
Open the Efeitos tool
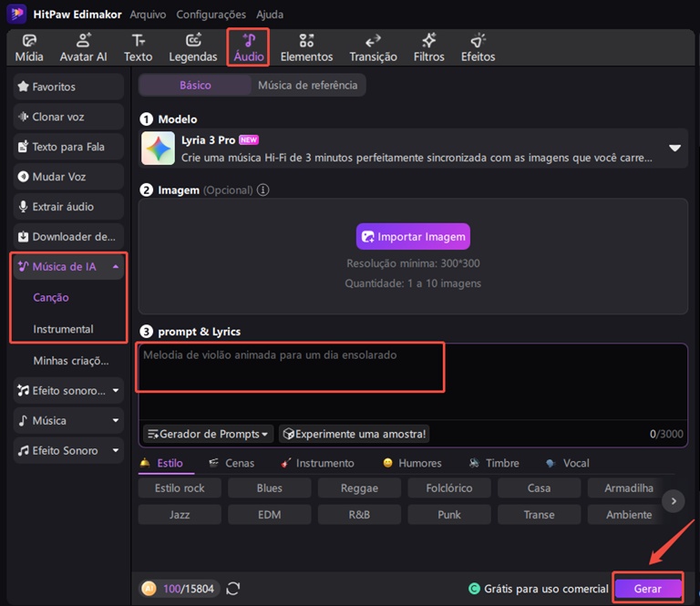click(478, 47)
